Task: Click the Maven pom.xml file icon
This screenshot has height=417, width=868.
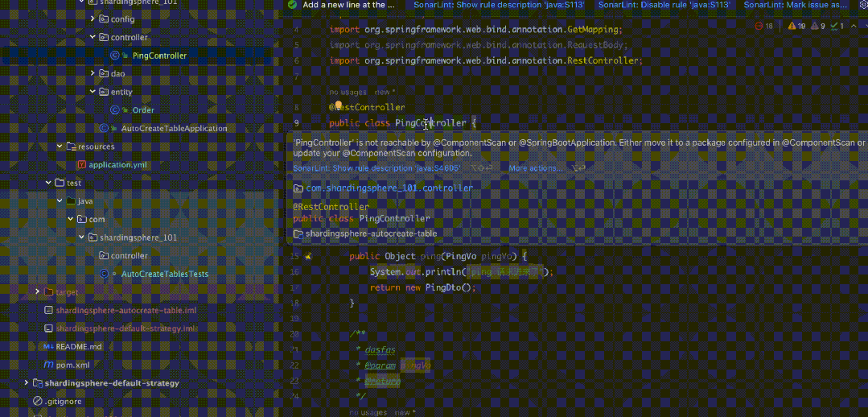Action: coord(48,365)
